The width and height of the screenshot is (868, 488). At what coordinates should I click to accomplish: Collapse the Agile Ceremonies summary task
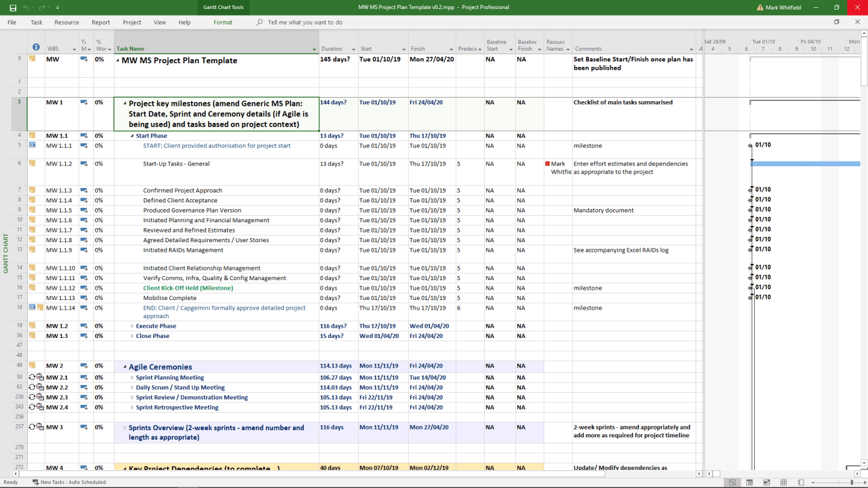coord(124,366)
